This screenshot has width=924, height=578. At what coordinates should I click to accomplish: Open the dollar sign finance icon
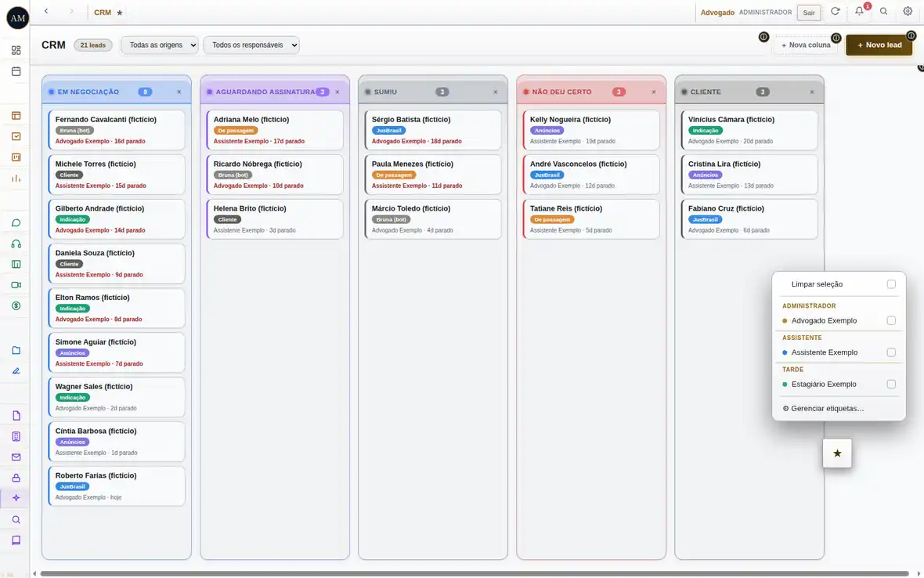tap(16, 305)
